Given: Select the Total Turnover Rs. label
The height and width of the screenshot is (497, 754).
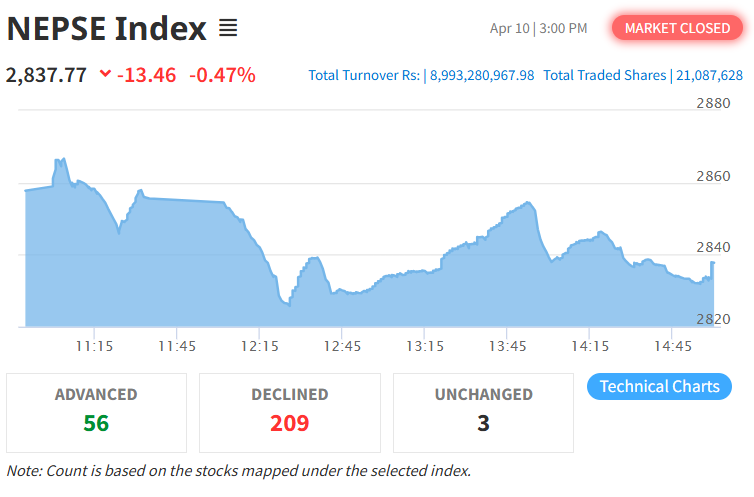Looking at the screenshot, I should [364, 76].
